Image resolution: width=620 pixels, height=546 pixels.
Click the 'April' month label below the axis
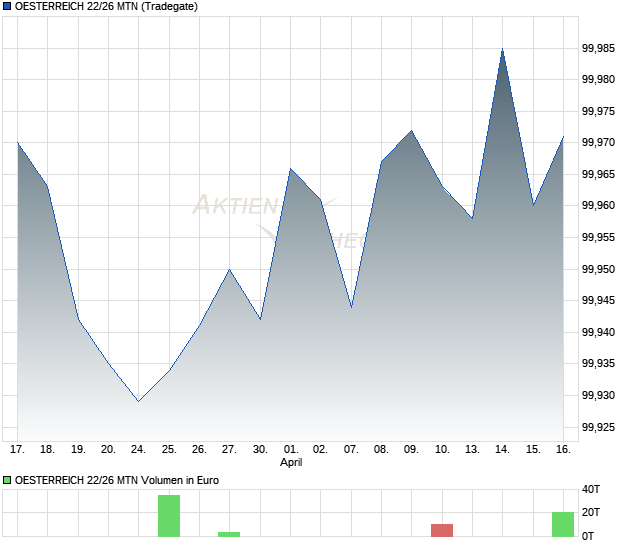pos(291,462)
